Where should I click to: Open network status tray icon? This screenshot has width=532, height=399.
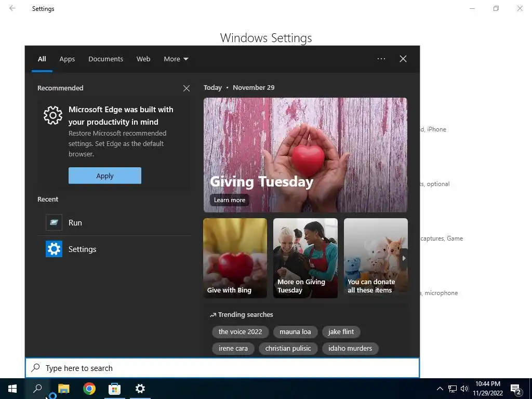[453, 389]
